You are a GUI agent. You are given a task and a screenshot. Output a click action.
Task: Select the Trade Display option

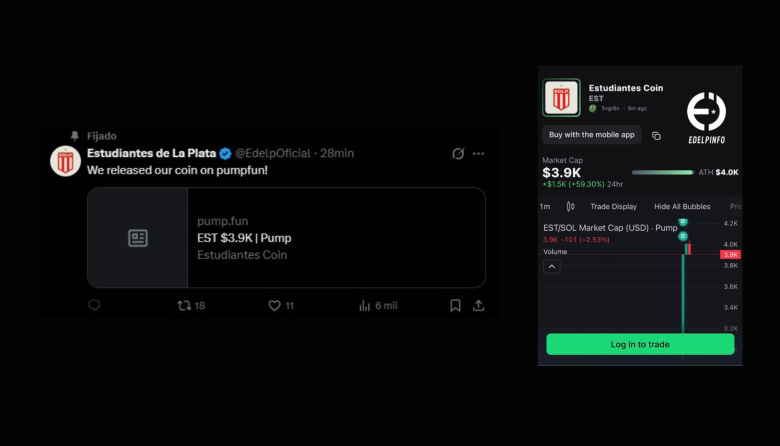(613, 207)
